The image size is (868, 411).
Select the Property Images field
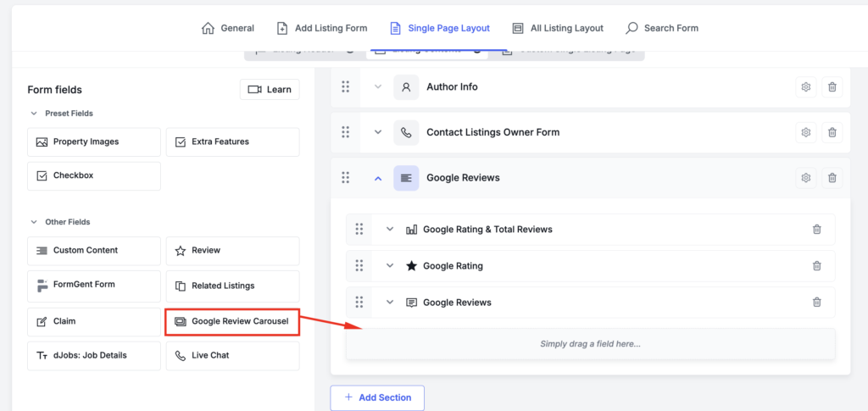coord(94,142)
